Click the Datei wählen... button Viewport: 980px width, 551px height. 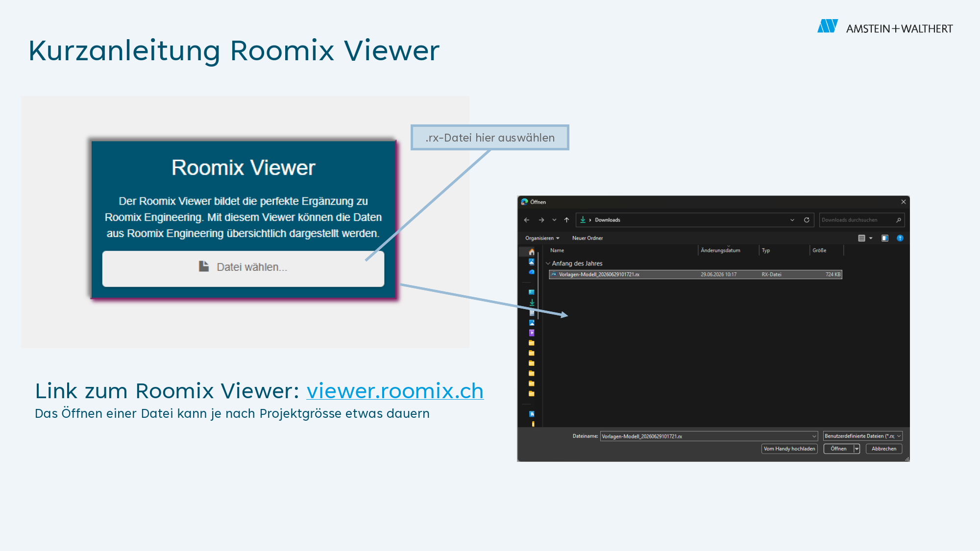(x=243, y=268)
